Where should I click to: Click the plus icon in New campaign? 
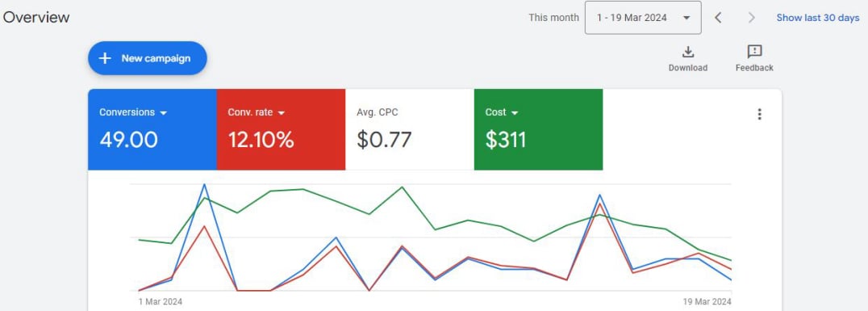(105, 58)
